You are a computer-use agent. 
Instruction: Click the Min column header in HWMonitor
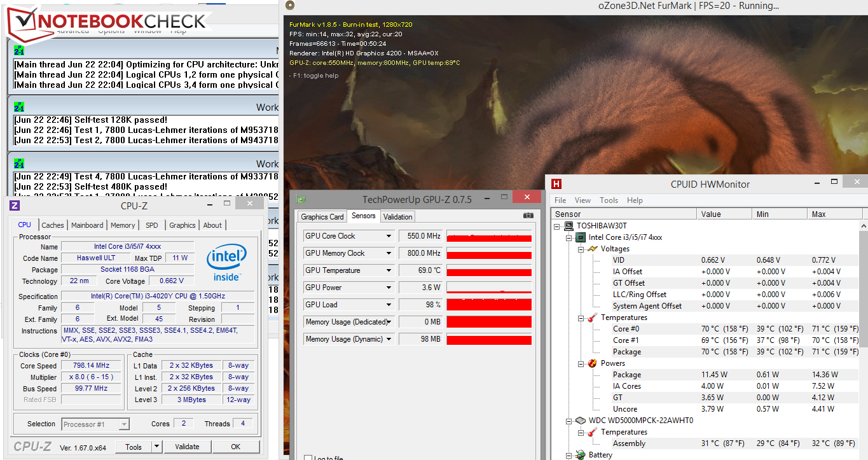click(x=780, y=214)
